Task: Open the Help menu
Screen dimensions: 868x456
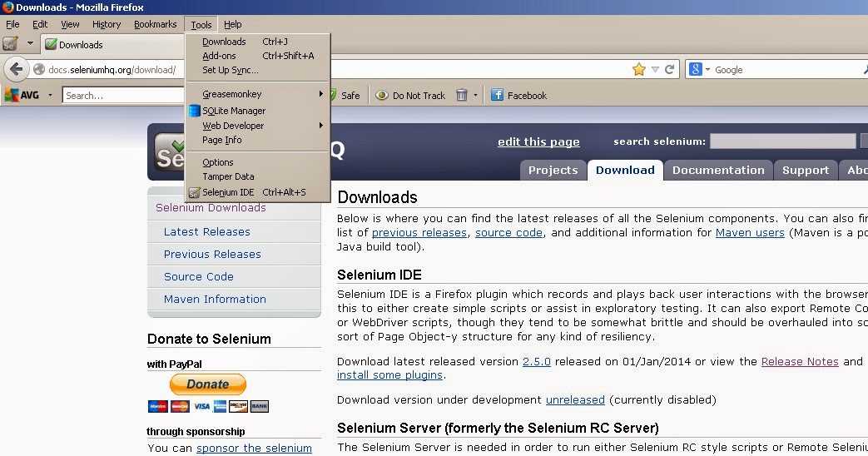Action: (x=232, y=24)
